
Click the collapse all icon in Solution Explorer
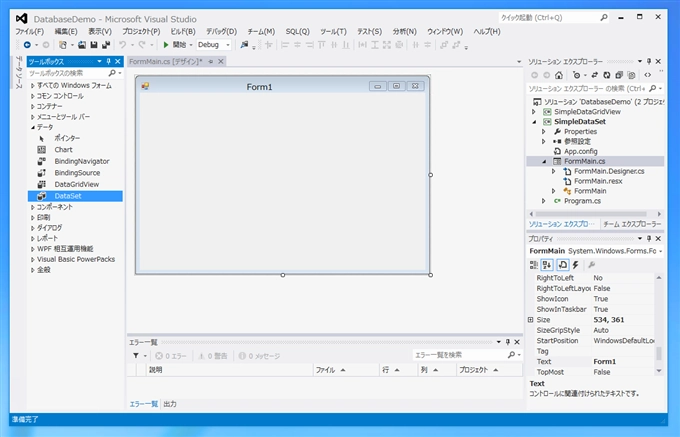coord(619,75)
